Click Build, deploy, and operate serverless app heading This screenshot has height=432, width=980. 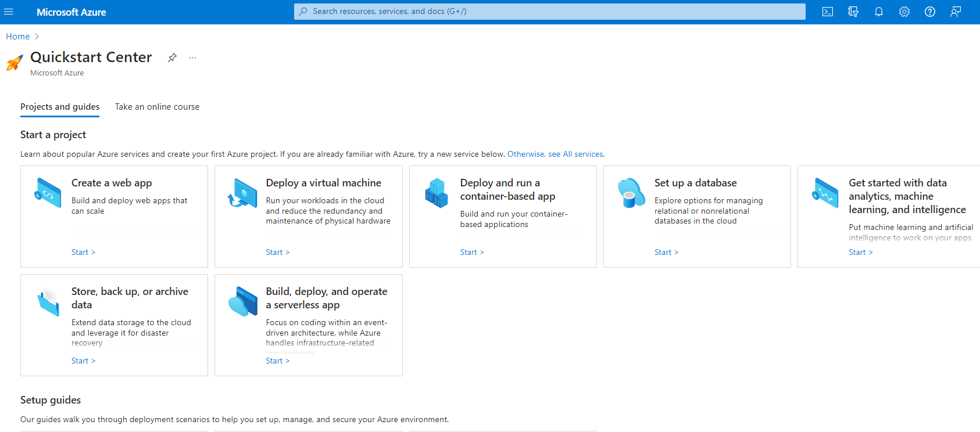[327, 298]
